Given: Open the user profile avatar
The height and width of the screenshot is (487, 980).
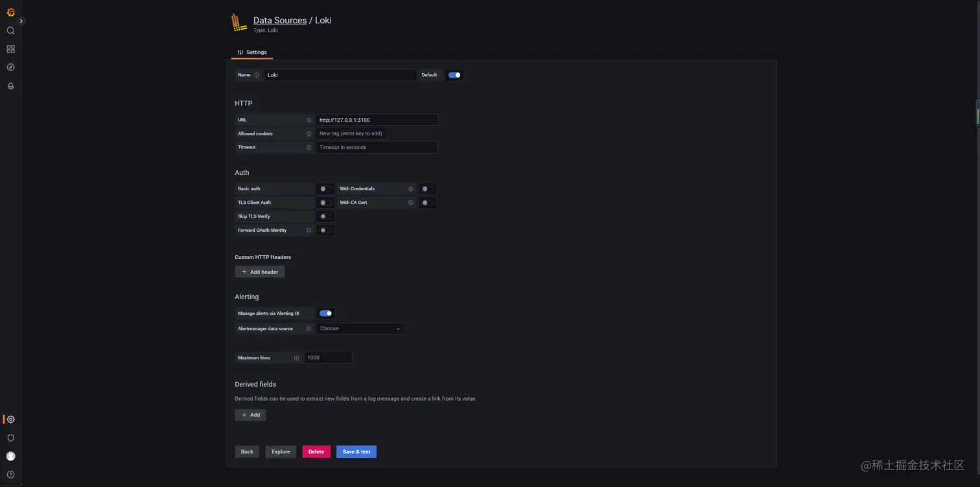Looking at the screenshot, I should pos(10,457).
